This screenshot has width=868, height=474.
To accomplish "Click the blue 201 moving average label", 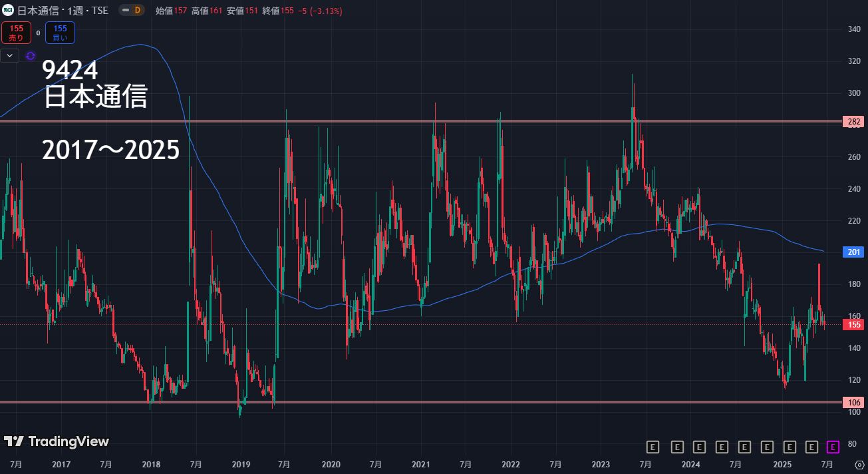I will point(855,252).
